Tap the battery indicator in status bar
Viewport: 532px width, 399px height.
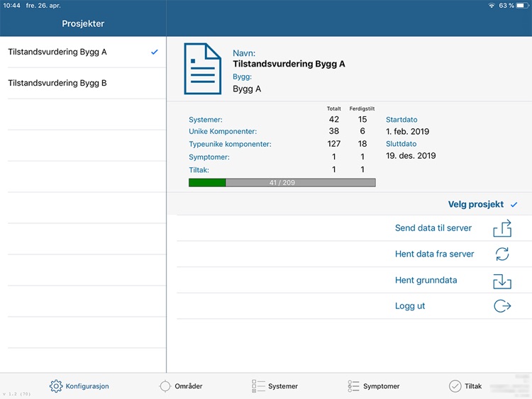click(x=522, y=6)
